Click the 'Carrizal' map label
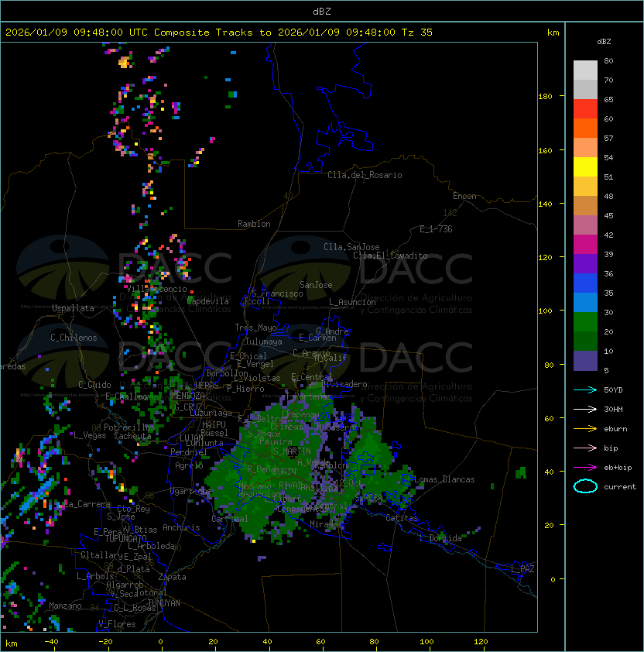 coord(230,519)
